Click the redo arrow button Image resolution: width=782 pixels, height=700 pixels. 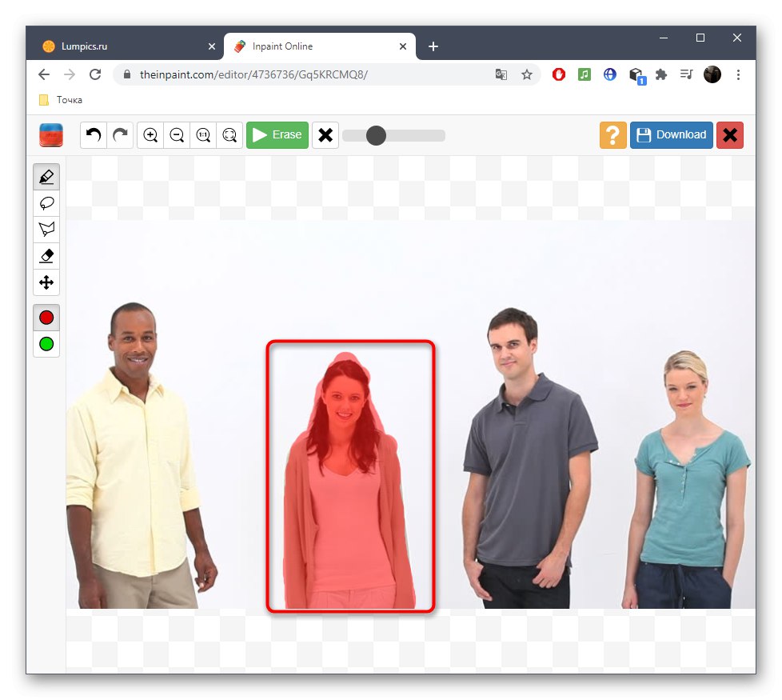[120, 134]
